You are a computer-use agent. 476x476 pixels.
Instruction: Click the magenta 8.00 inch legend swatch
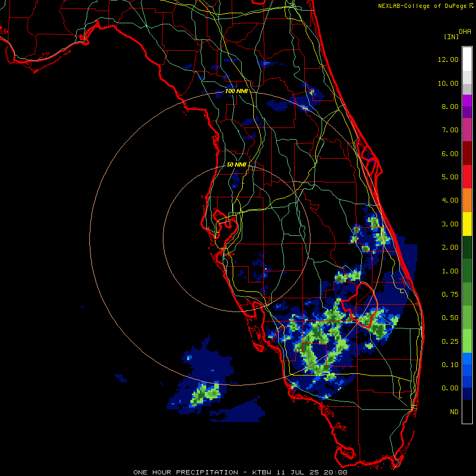pyautogui.click(x=467, y=100)
